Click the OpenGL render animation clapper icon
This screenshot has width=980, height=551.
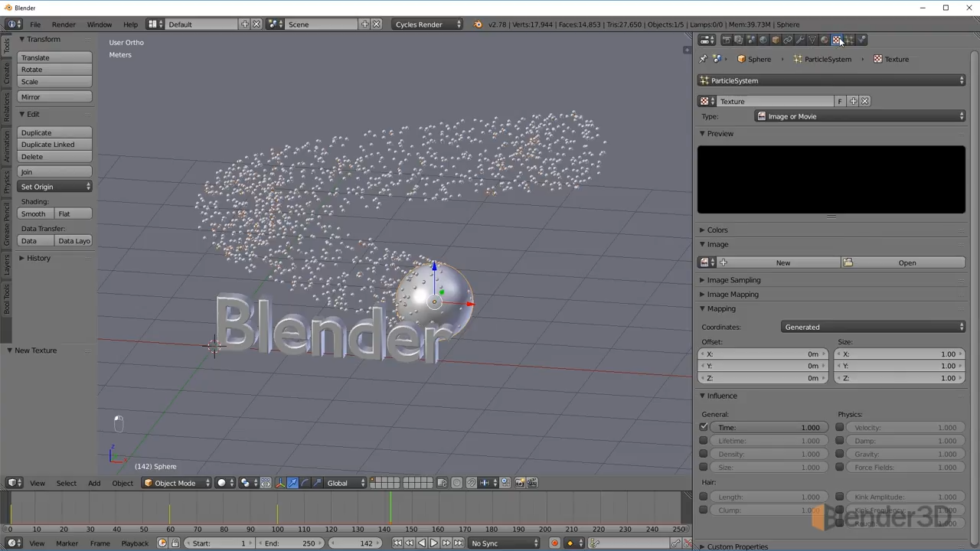pyautogui.click(x=532, y=483)
